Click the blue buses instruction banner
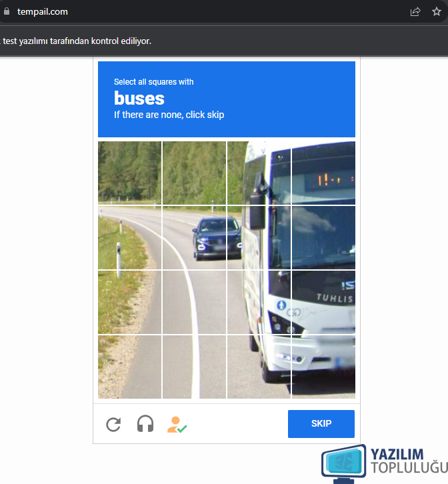This screenshot has height=484, width=448. pyautogui.click(x=226, y=99)
